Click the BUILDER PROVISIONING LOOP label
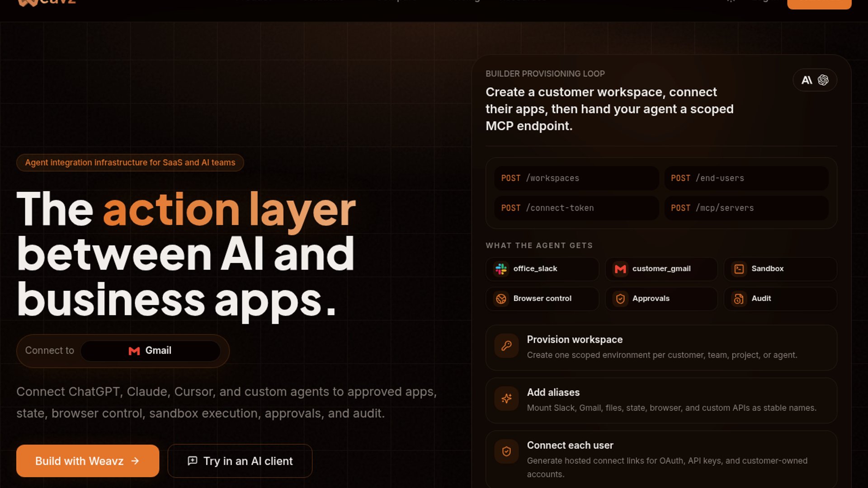The height and width of the screenshot is (488, 868). [545, 74]
